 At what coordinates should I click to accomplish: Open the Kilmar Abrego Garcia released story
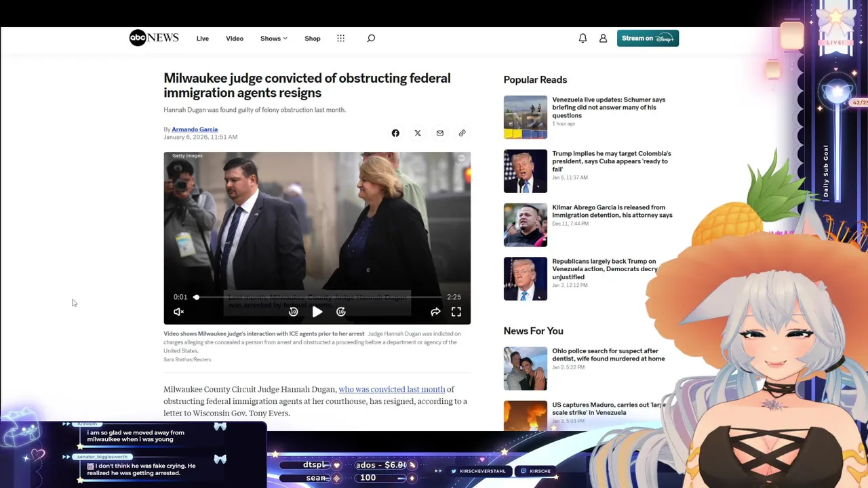click(612, 211)
